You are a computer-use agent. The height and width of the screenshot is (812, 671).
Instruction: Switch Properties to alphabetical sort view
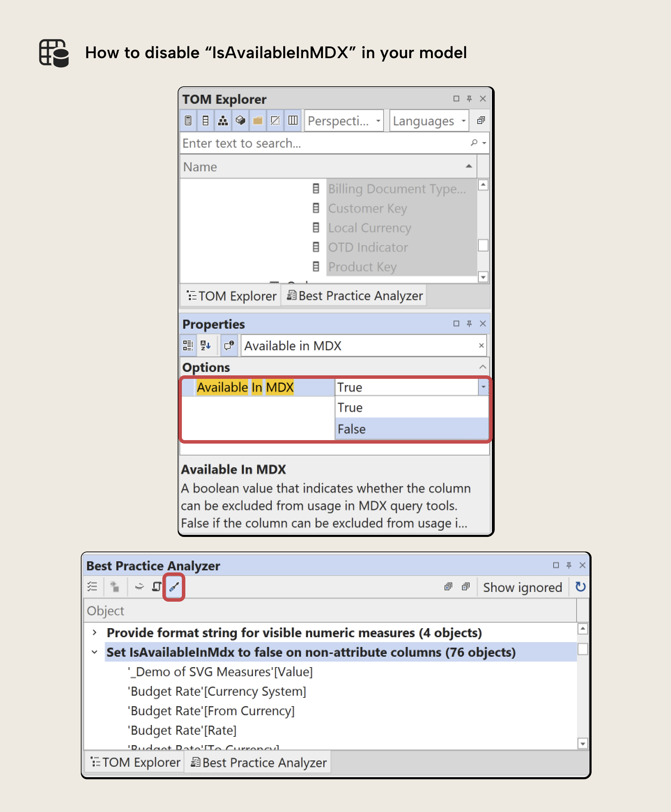click(x=206, y=345)
